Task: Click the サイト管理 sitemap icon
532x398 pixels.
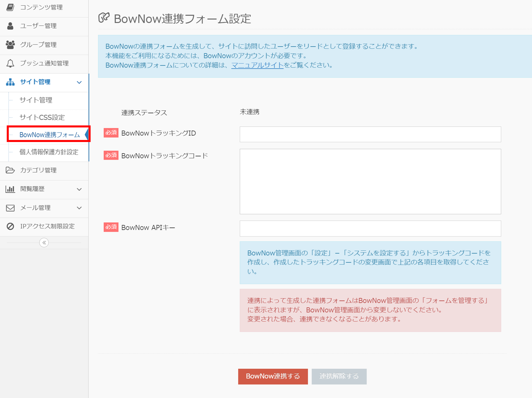Action: 10,82
